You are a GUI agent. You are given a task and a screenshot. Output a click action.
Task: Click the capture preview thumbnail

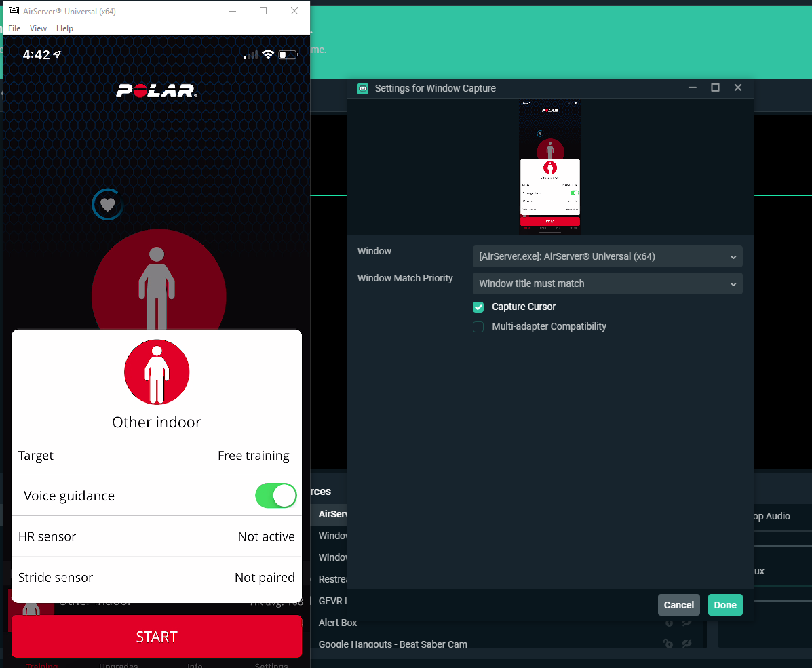(550, 167)
